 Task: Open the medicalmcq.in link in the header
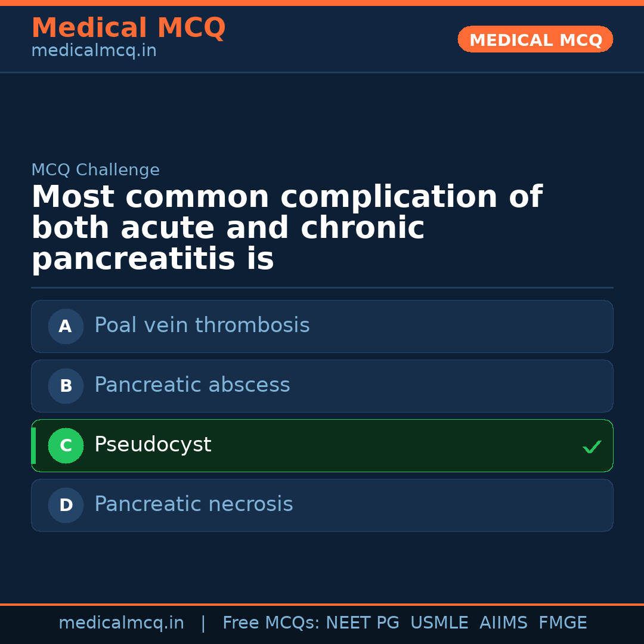(93, 51)
